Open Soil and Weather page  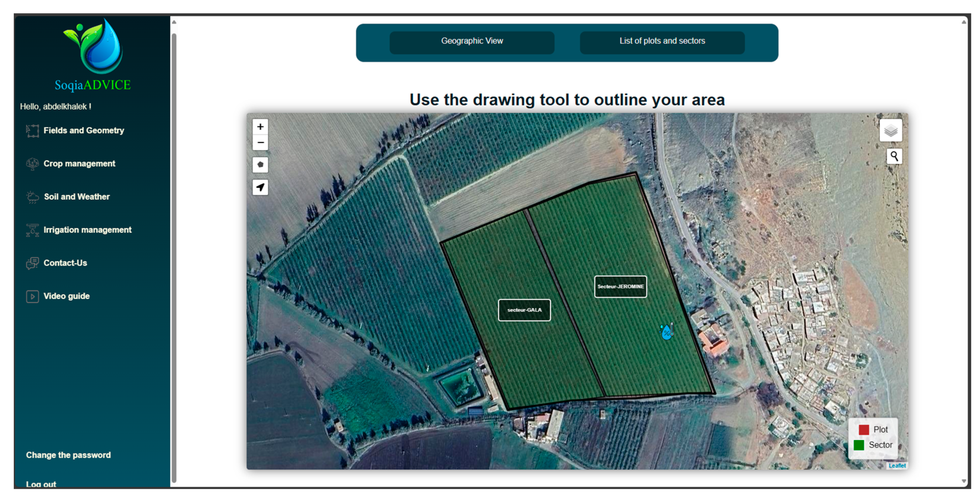click(76, 197)
